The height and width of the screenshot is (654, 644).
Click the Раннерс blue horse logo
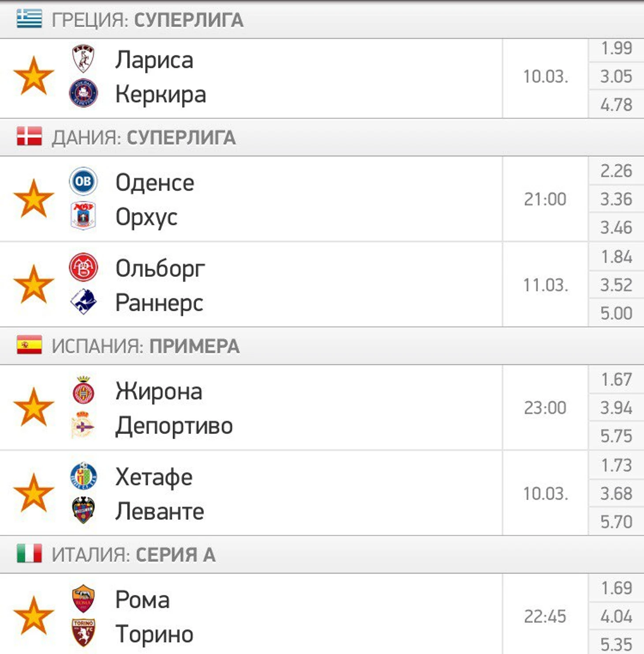click(x=83, y=302)
